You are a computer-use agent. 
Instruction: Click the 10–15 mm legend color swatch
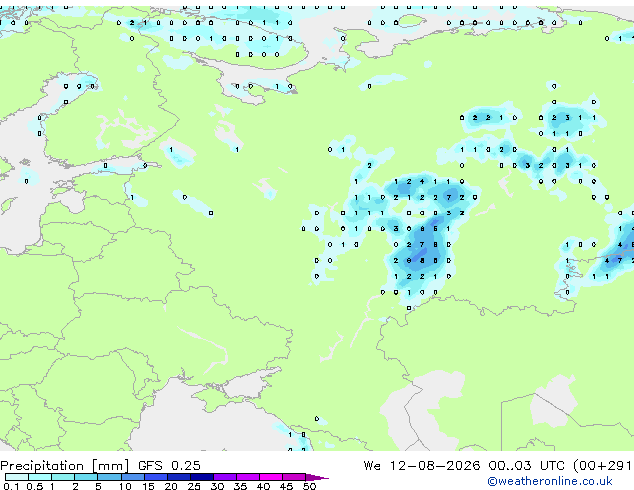coord(133,477)
